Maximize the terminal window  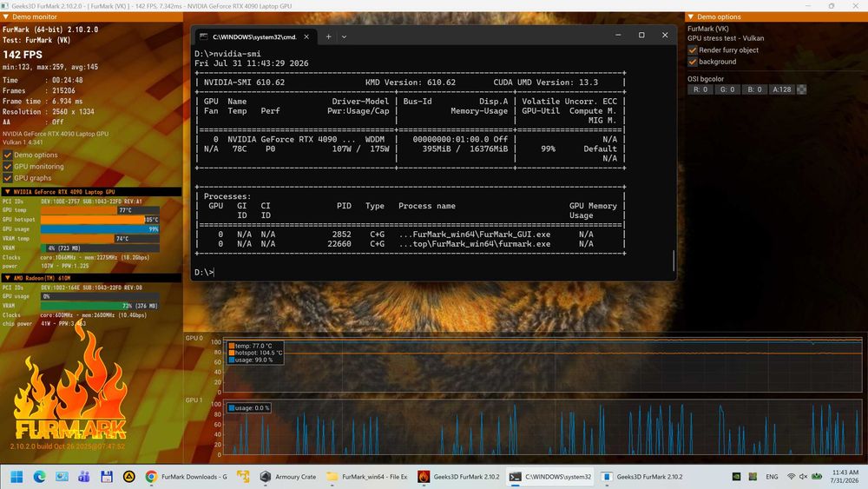pyautogui.click(x=641, y=35)
